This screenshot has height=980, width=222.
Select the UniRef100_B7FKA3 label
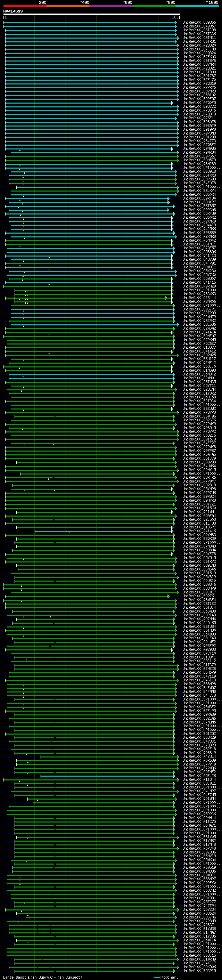coord(199,57)
